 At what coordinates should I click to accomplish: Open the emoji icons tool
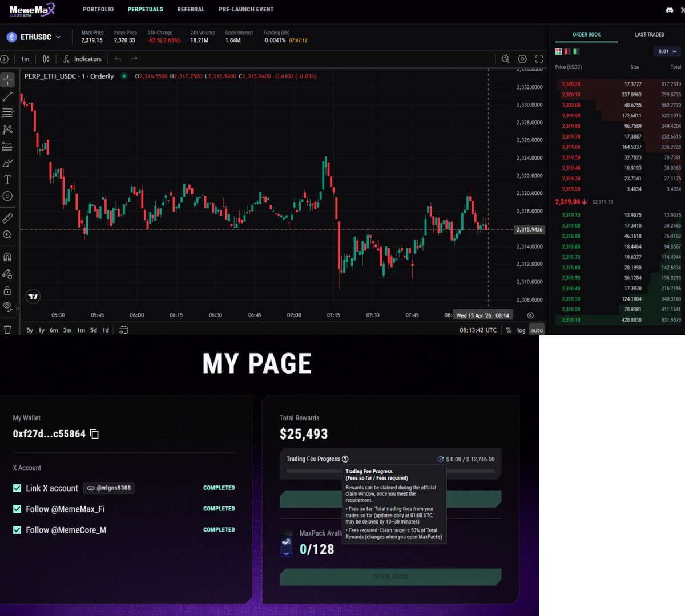[x=7, y=196]
